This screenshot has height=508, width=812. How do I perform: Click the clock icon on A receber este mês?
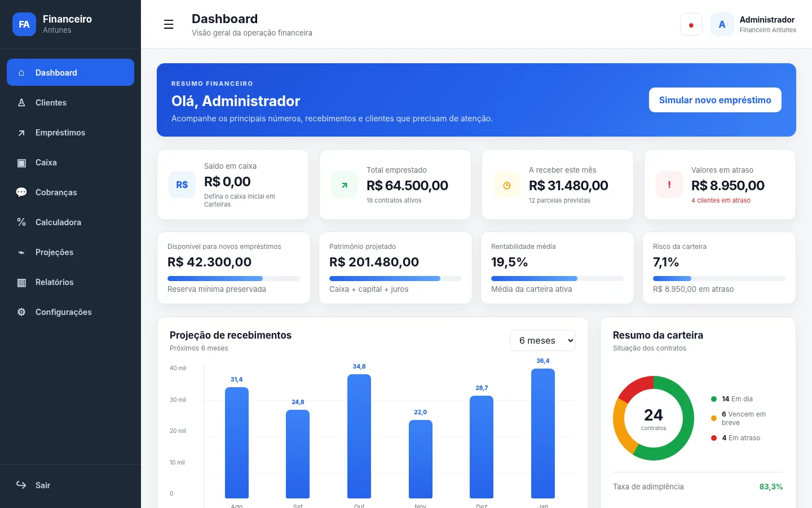507,185
